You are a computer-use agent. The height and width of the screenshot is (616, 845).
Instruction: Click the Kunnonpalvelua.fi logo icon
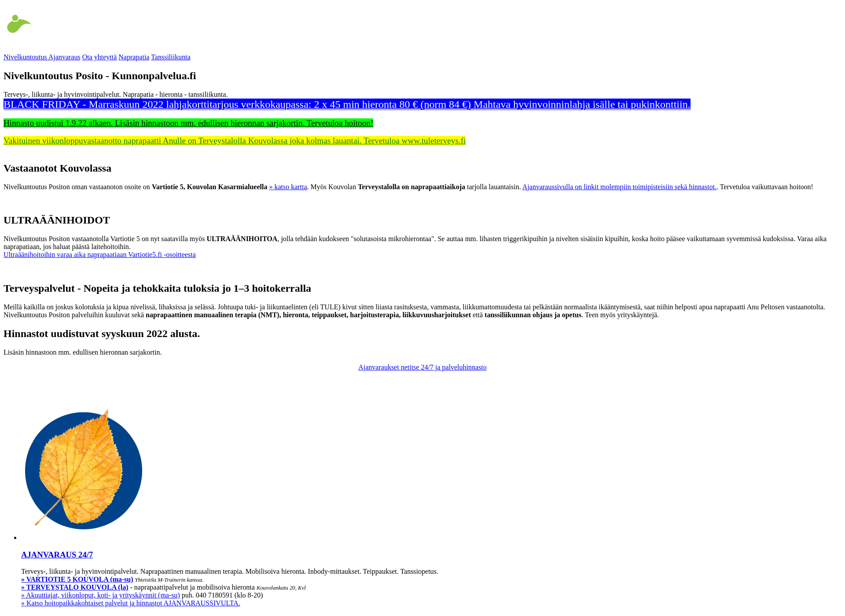(x=18, y=24)
